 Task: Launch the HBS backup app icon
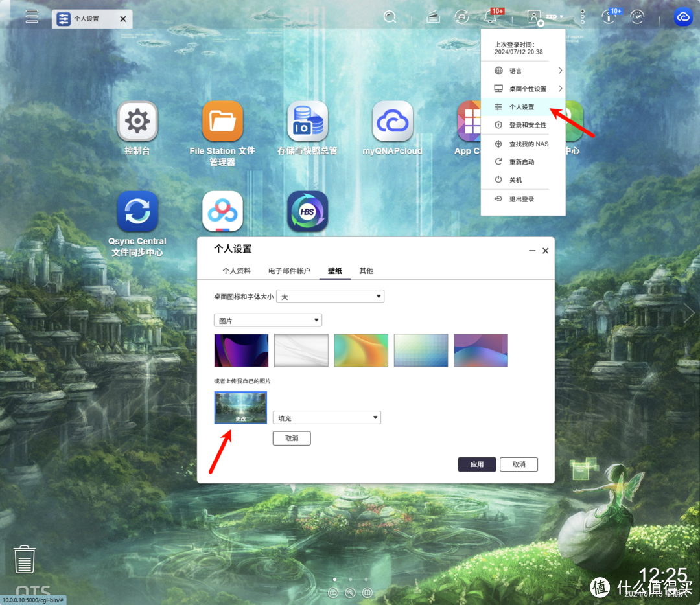pyautogui.click(x=307, y=211)
